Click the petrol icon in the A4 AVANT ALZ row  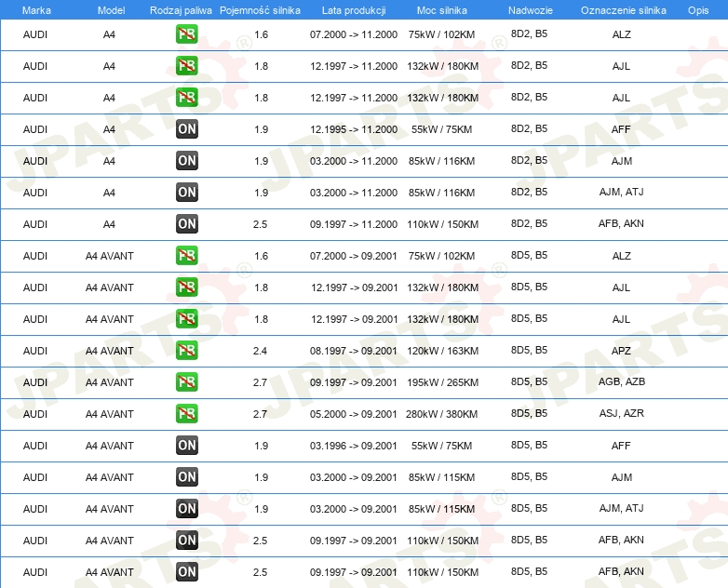[186, 255]
